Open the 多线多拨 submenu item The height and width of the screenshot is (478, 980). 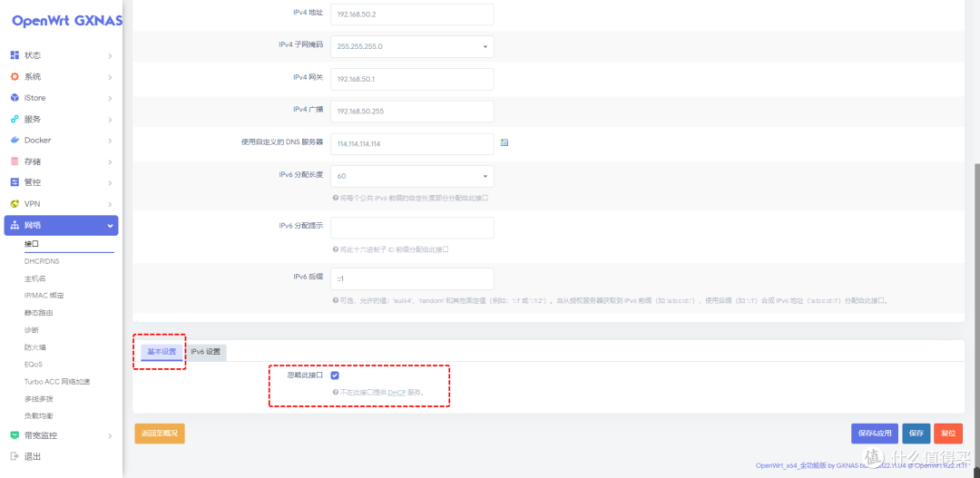tap(38, 399)
